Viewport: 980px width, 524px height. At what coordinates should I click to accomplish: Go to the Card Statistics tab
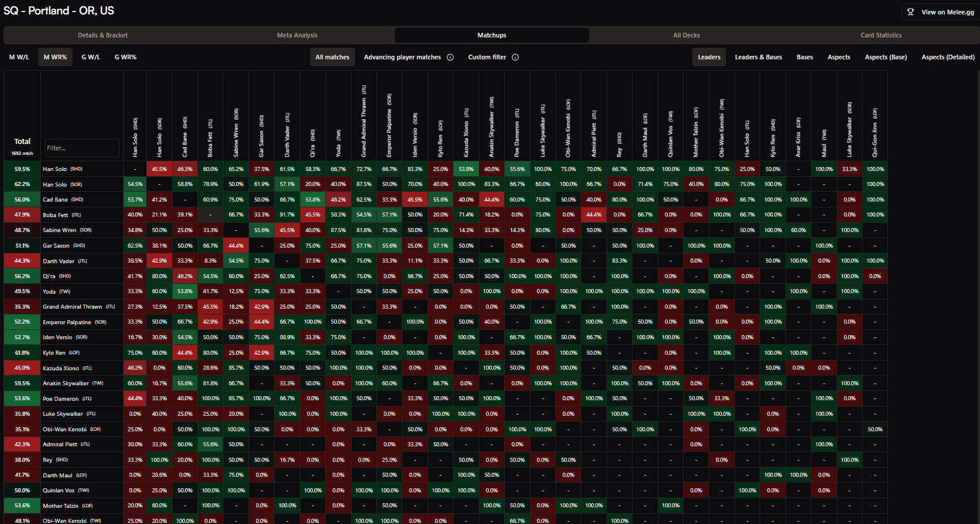(x=880, y=35)
